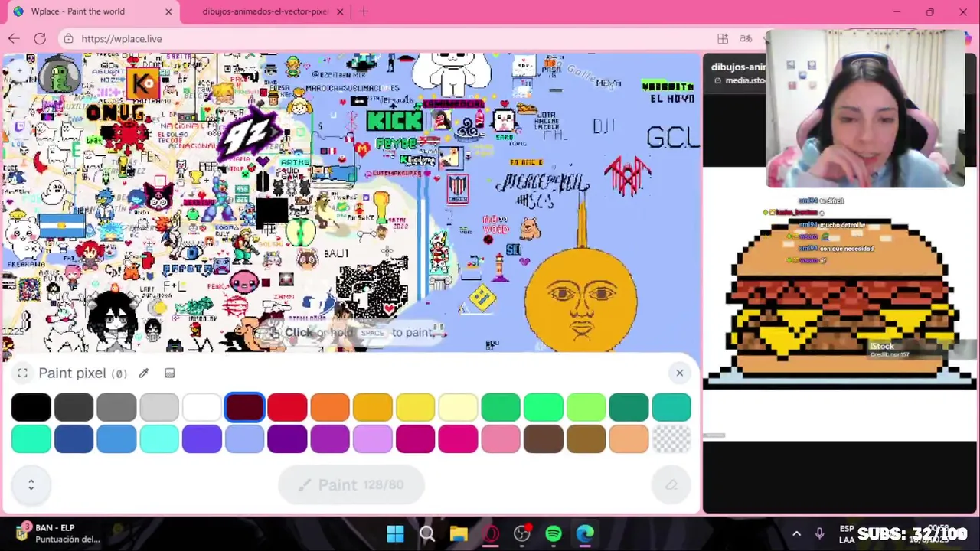Pick the peach beige color swatch
Image resolution: width=980 pixels, height=551 pixels.
pyautogui.click(x=629, y=439)
